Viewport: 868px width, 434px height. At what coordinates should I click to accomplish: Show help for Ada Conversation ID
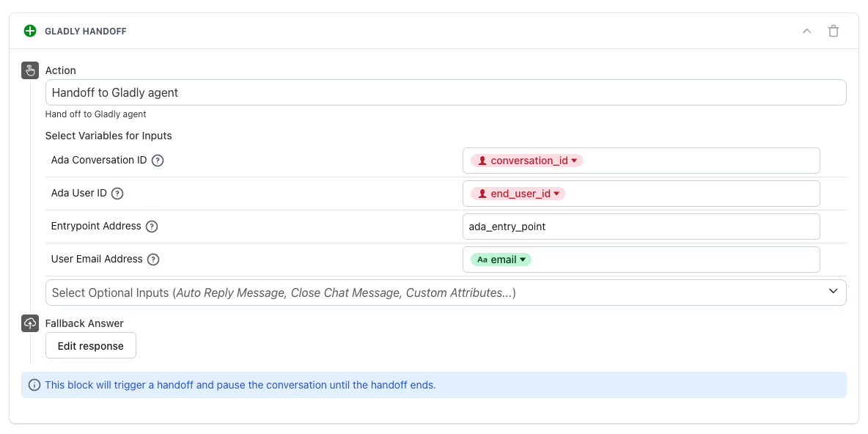pos(158,161)
